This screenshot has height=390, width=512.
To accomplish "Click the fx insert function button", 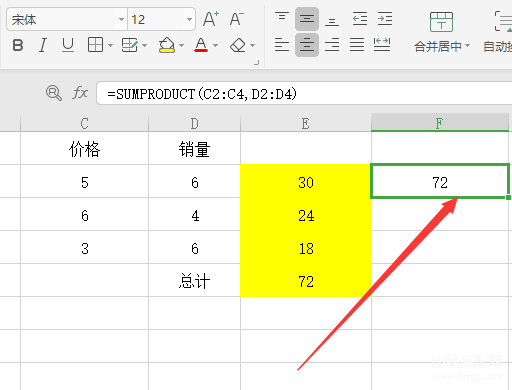I will click(x=80, y=92).
